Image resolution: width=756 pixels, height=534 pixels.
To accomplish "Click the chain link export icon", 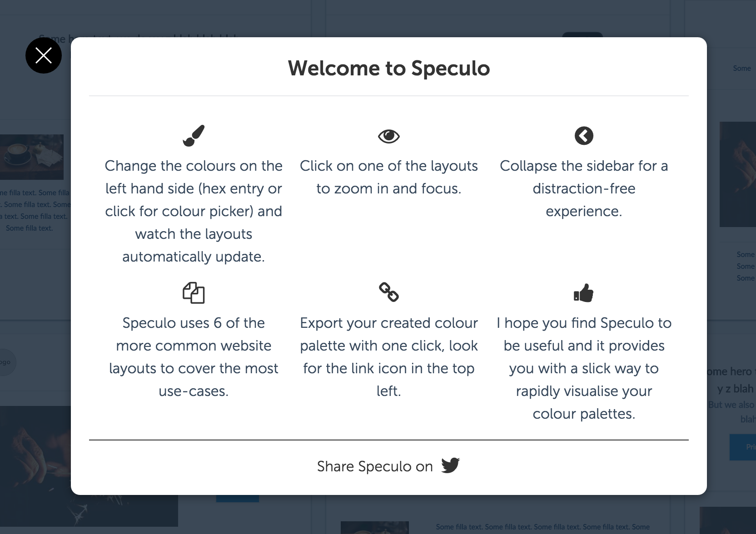I will click(389, 293).
